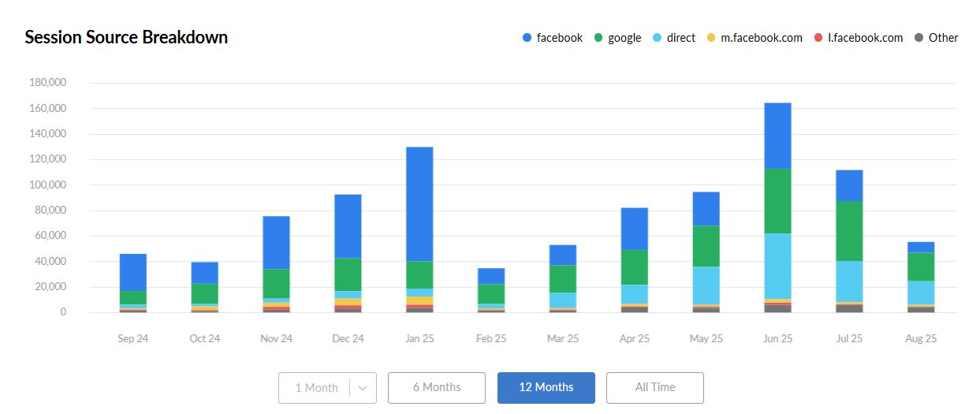Click the green segment in Aug 25 bar
The height and width of the screenshot is (414, 980).
coord(920,267)
